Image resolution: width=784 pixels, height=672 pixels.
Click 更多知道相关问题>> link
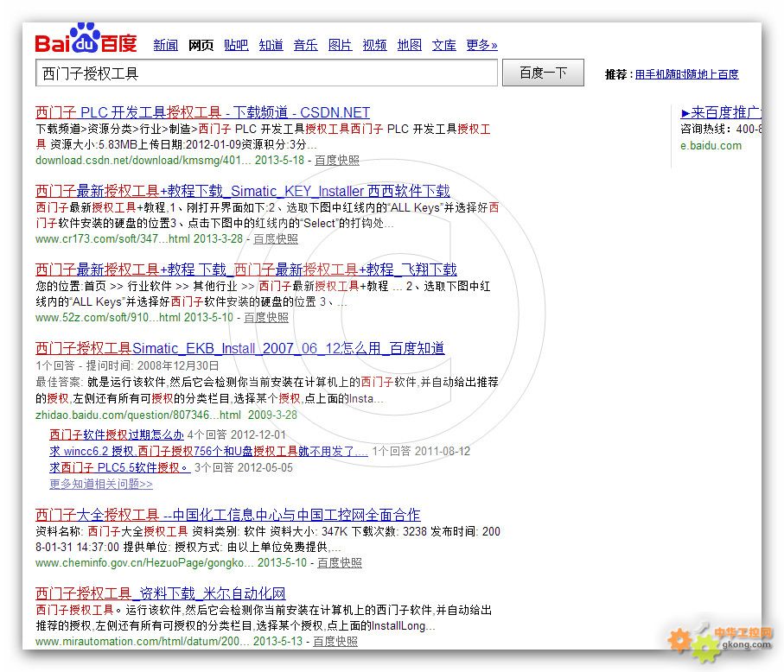(101, 484)
